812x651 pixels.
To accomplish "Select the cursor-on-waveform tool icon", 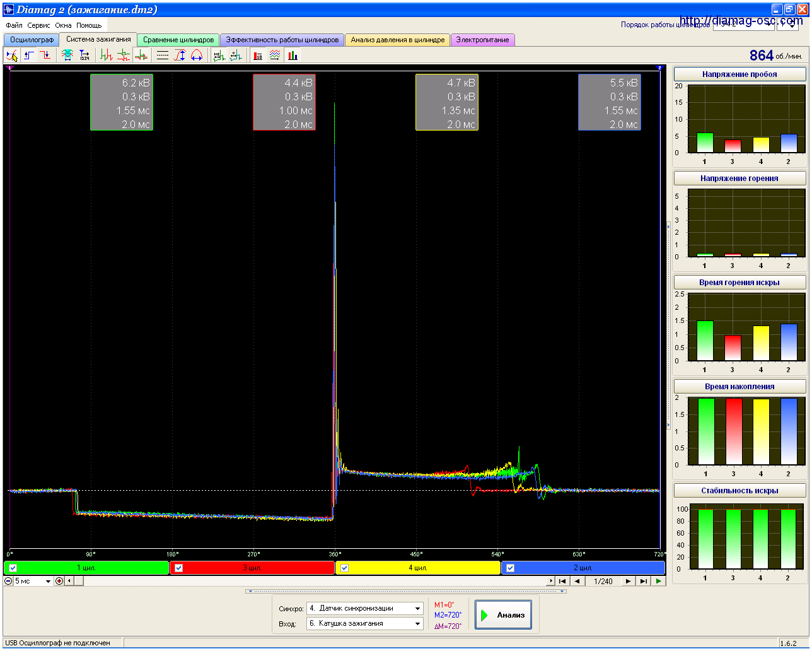I will click(x=12, y=56).
